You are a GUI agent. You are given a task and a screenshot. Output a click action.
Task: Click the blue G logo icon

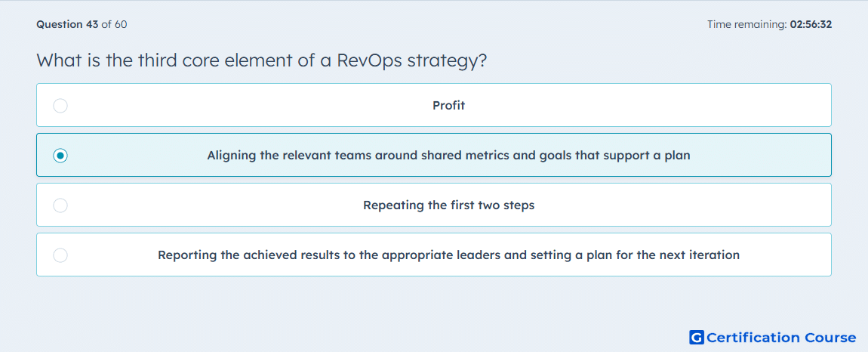[x=697, y=337]
